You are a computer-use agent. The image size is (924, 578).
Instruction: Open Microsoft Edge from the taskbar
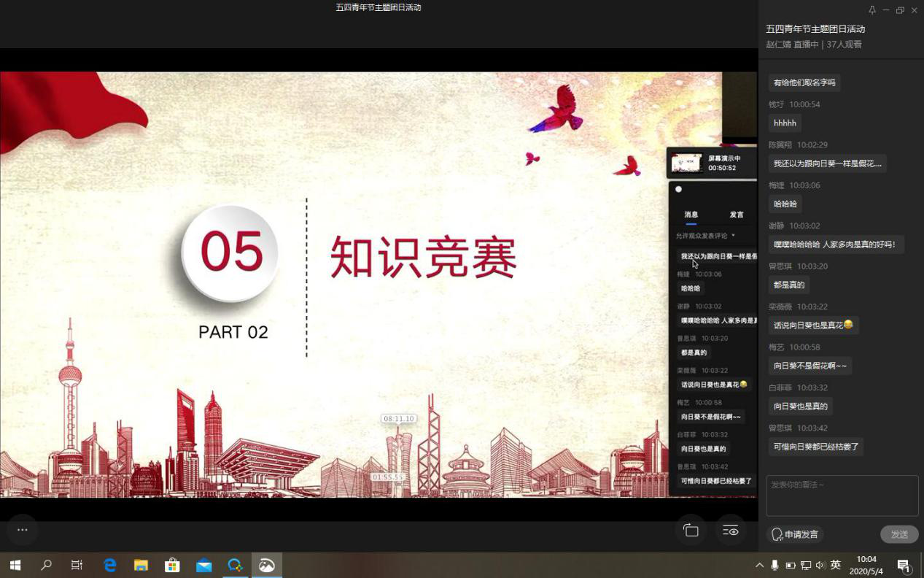click(x=110, y=565)
